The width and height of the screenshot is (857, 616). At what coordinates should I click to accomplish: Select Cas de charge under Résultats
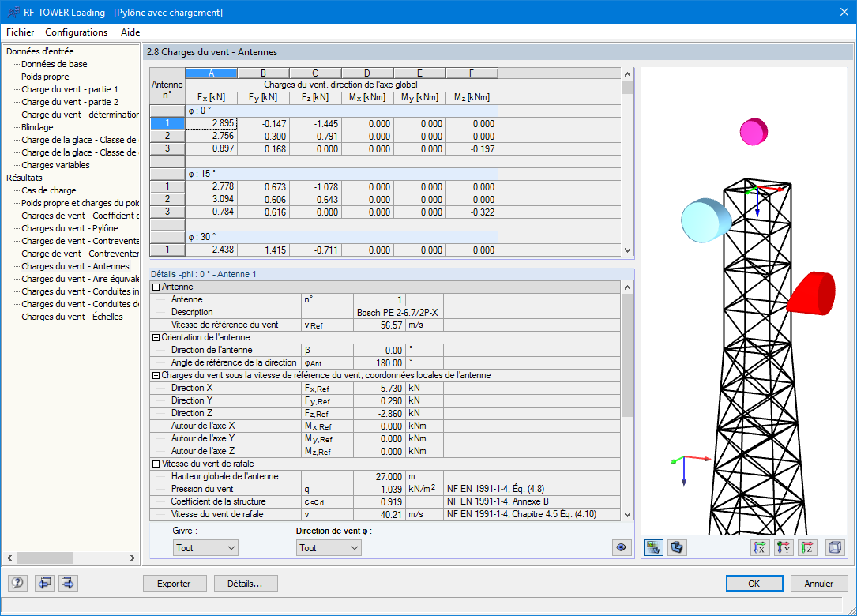click(x=49, y=190)
